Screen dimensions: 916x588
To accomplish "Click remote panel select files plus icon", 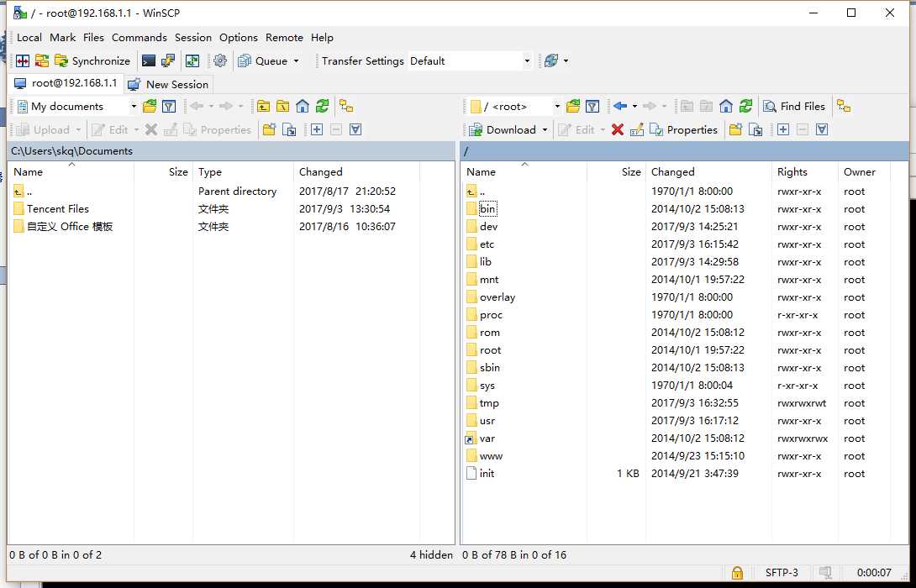I will (783, 129).
